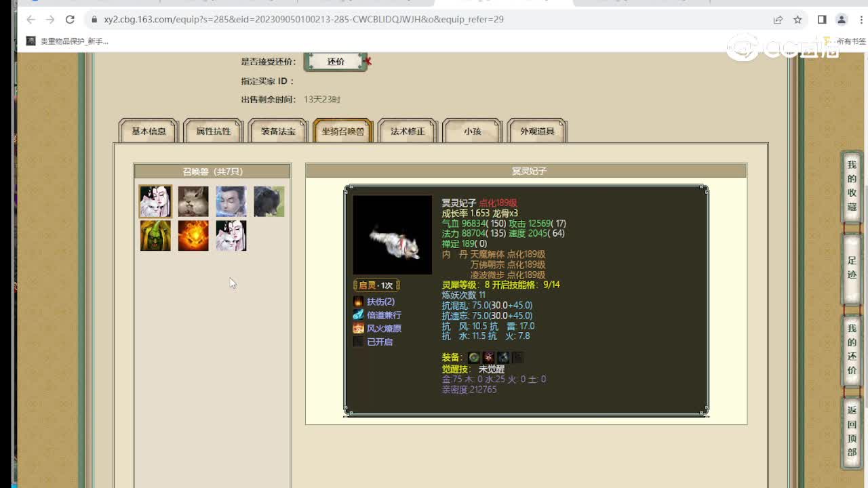Screen dimensions: 868x488
Task: Open the browser profile avatar icon
Action: [842, 20]
